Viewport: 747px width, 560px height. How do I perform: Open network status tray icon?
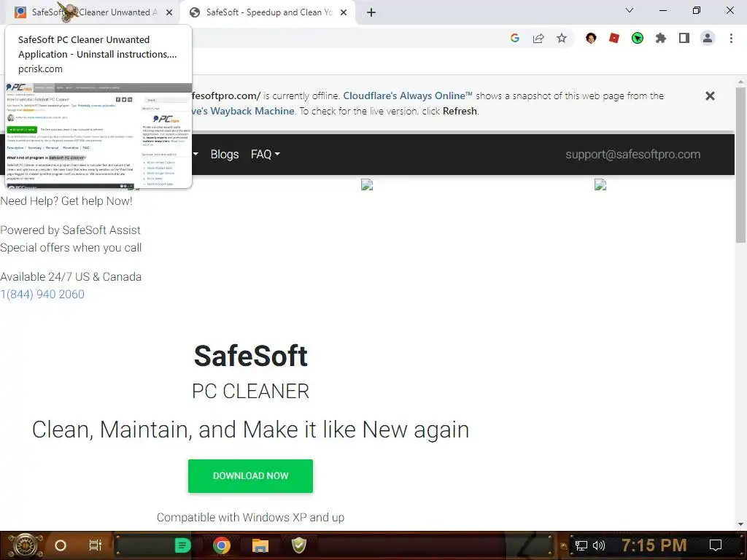(x=581, y=545)
